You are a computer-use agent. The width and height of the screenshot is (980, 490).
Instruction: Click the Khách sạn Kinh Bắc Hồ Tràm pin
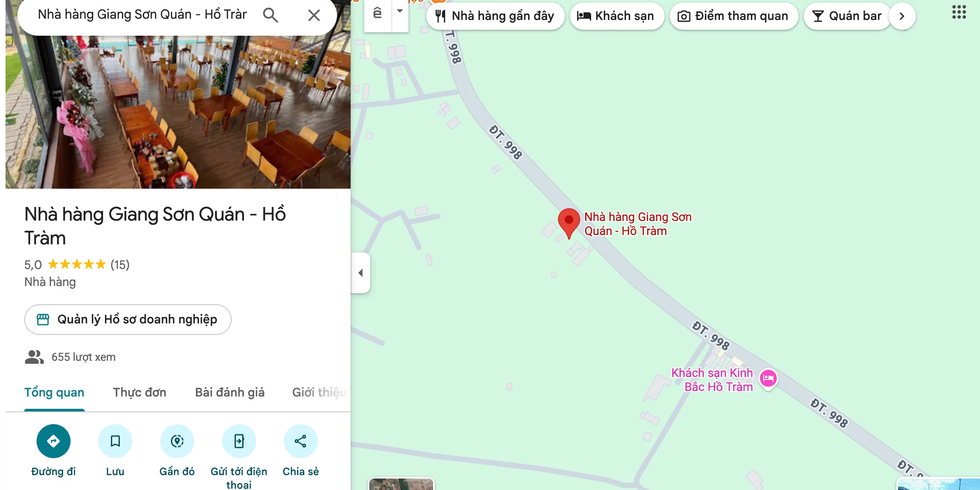tap(768, 379)
